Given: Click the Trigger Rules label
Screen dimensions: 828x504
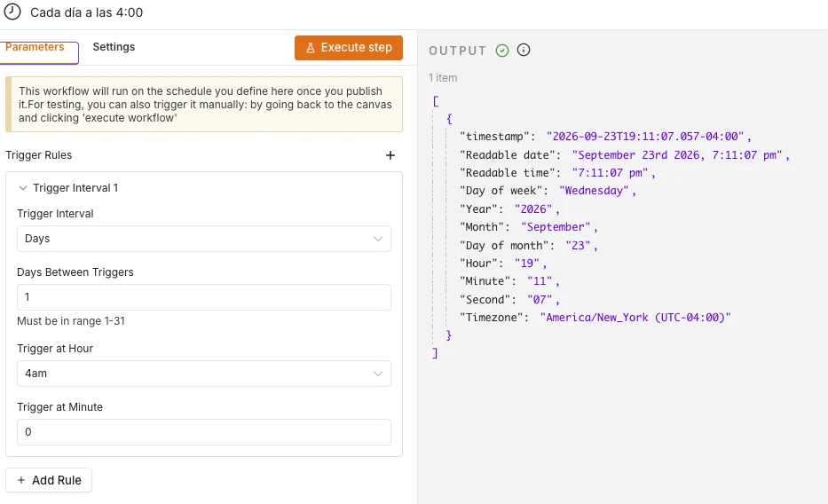Looking at the screenshot, I should coord(38,155).
